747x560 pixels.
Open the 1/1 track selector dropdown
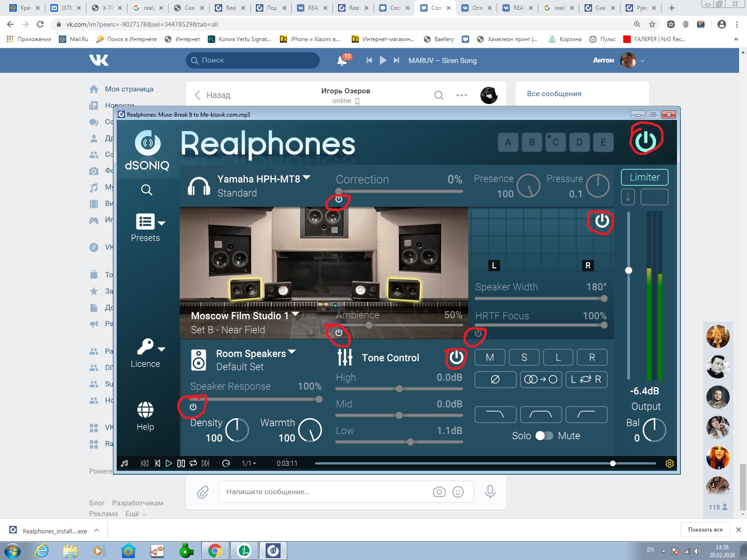click(249, 463)
